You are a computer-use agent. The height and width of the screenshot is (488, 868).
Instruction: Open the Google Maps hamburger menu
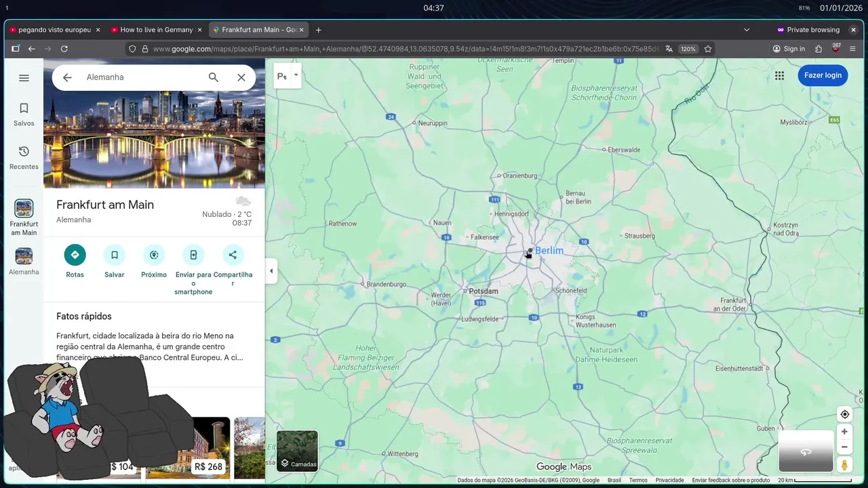pyautogui.click(x=24, y=78)
